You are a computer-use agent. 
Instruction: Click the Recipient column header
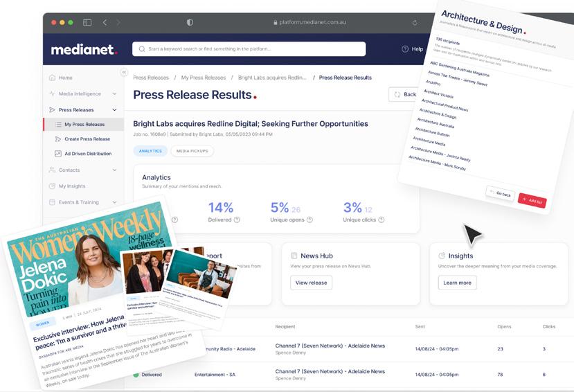click(285, 326)
